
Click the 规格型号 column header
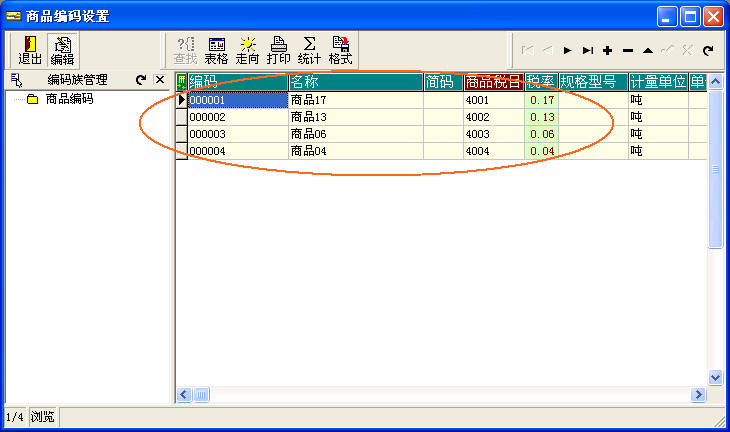pyautogui.click(x=594, y=82)
